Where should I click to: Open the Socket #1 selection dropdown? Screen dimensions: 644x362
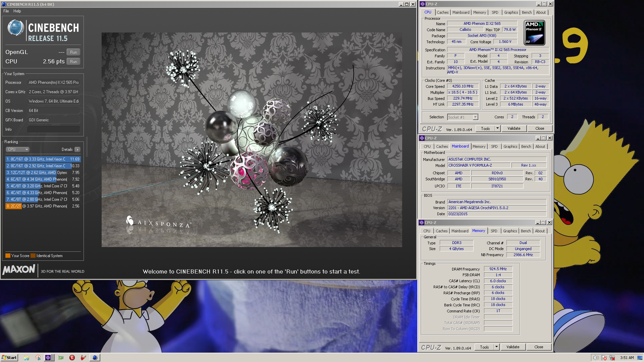(x=463, y=117)
